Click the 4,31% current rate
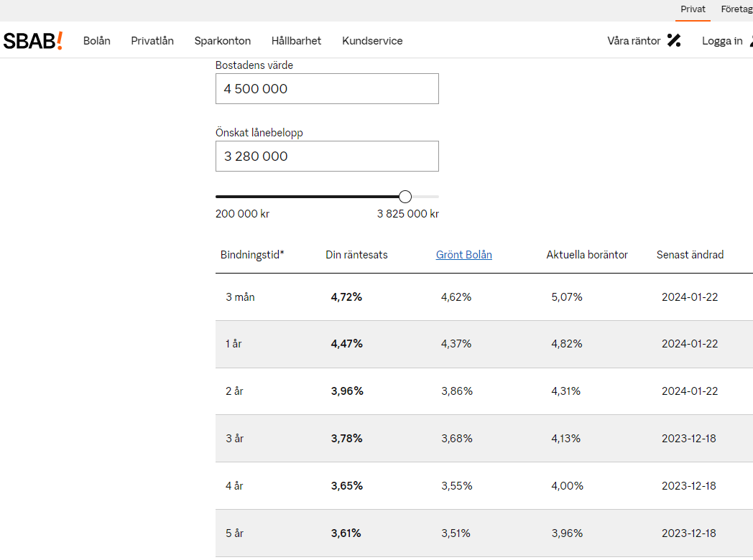Screen dimensions: 753x560 [565, 391]
